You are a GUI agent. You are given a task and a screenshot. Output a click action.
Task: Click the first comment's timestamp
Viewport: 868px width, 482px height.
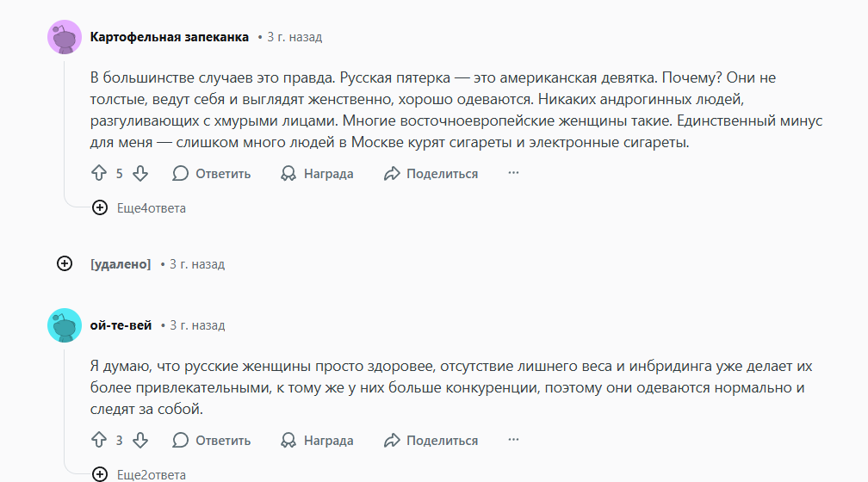pos(294,37)
